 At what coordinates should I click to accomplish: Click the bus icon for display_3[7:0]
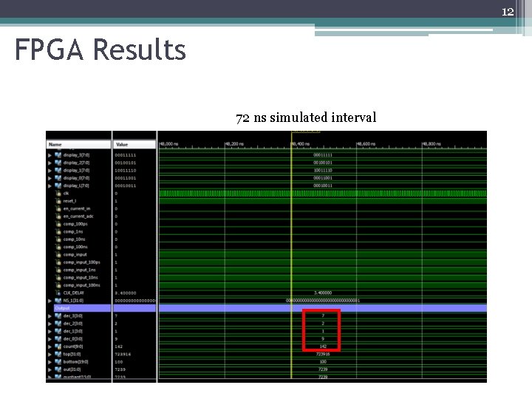tap(58, 155)
